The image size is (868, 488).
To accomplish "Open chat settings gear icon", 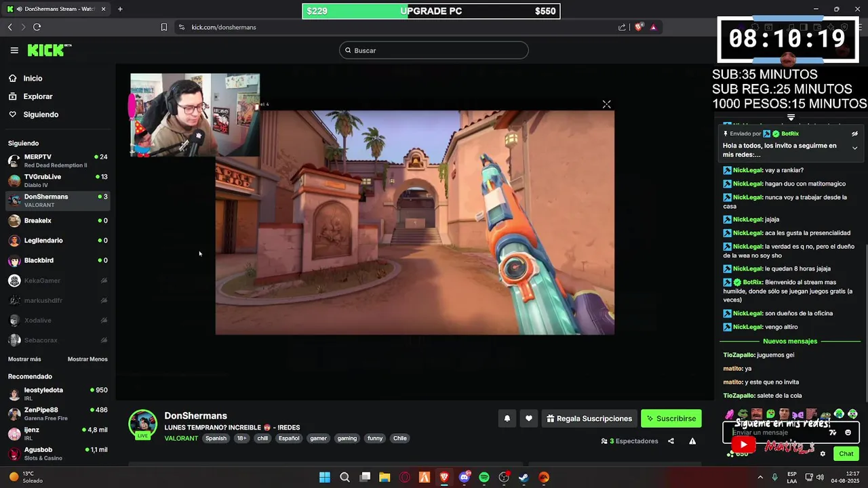I will click(823, 454).
